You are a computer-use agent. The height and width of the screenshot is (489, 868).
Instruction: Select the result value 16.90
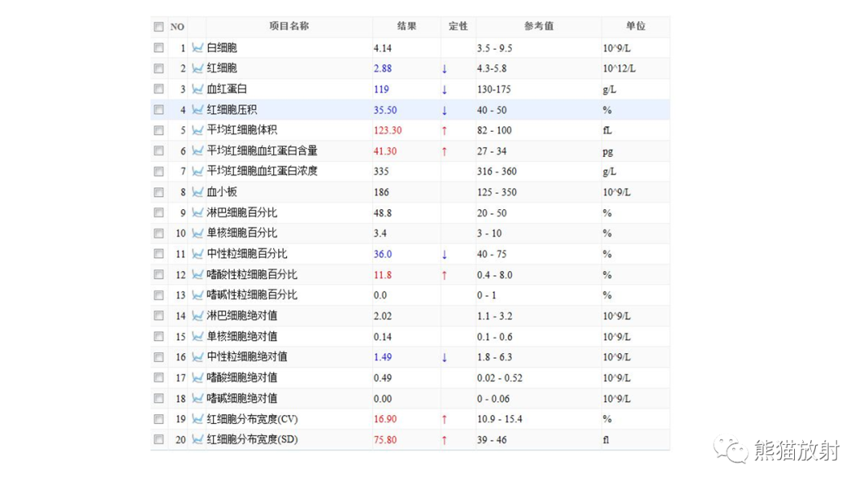385,419
